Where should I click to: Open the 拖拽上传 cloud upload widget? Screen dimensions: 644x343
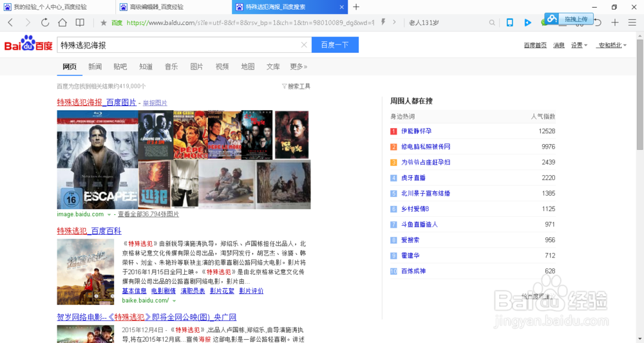[569, 19]
